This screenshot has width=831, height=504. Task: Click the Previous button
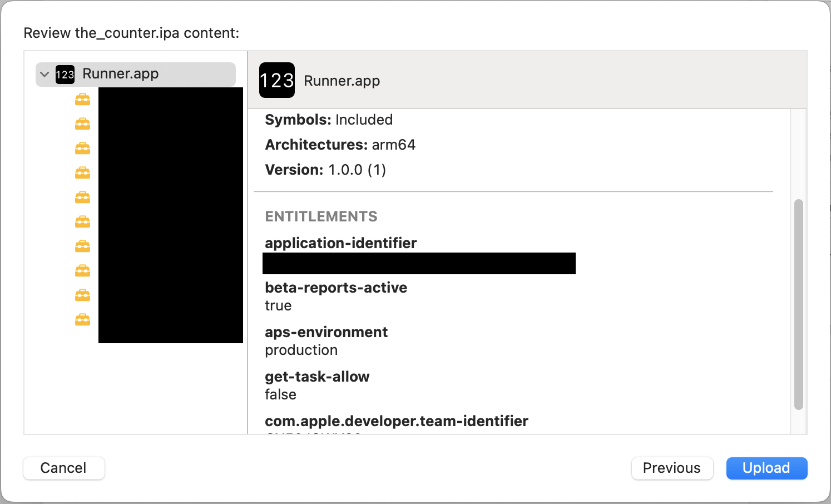click(672, 468)
